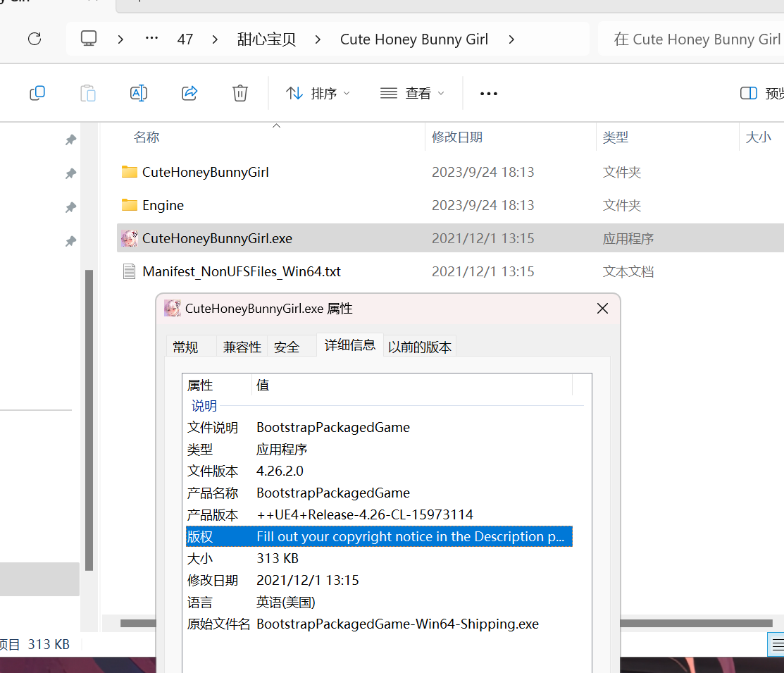The image size is (784, 673).
Task: Click fourth pin icon in navigation pane
Action: pyautogui.click(x=71, y=241)
